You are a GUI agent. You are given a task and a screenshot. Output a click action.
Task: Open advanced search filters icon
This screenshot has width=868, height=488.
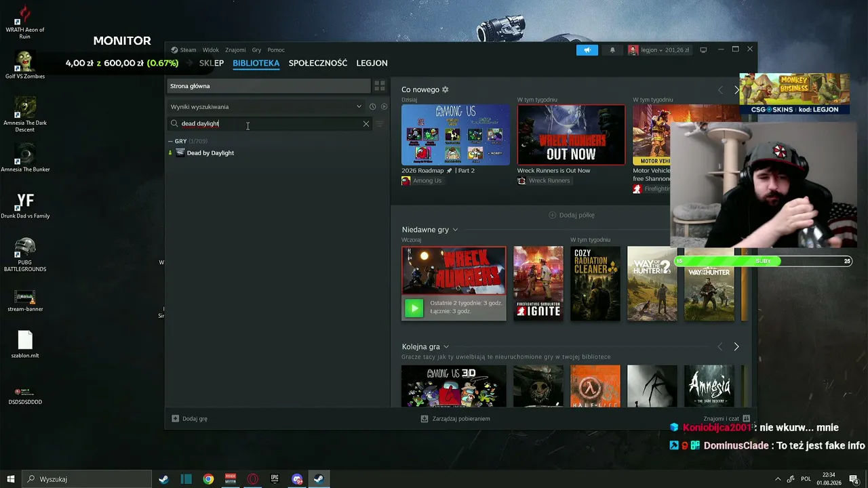tap(380, 124)
